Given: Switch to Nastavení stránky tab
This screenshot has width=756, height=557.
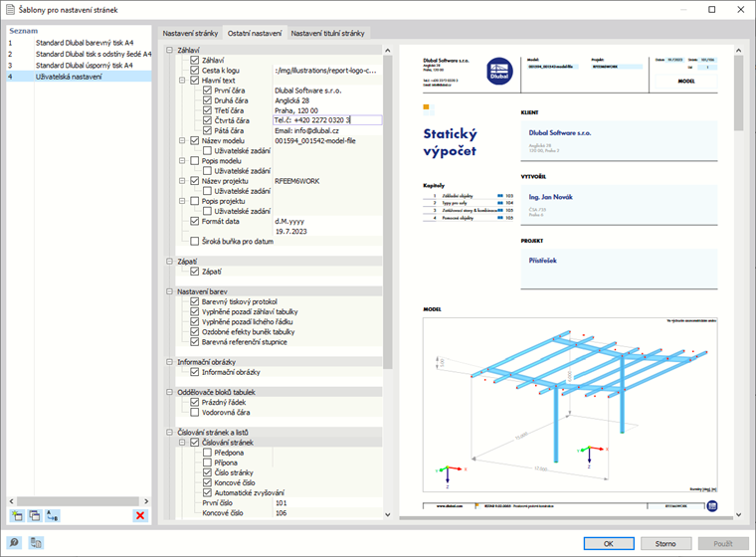Looking at the screenshot, I should pos(190,33).
